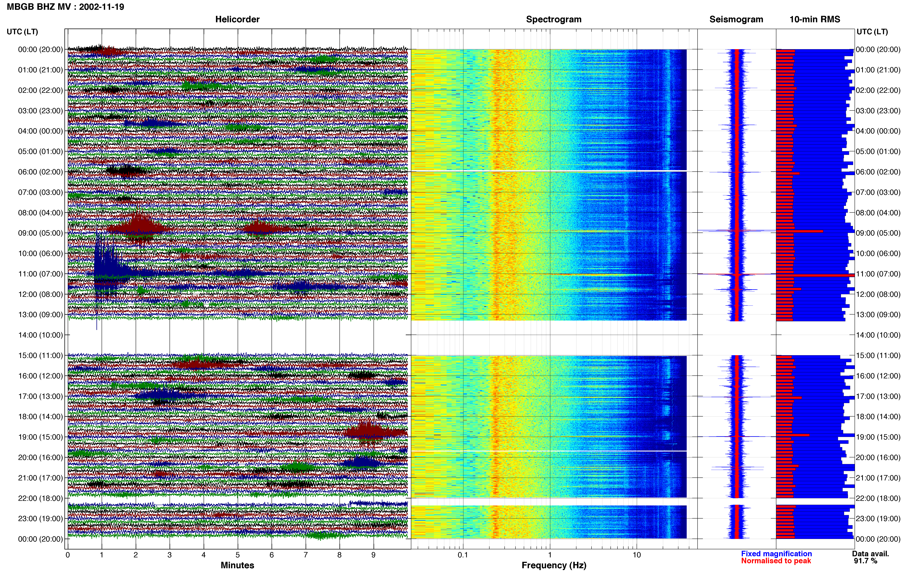
Task: Click the left '15:00 (11:00)' time label
Action: point(40,356)
